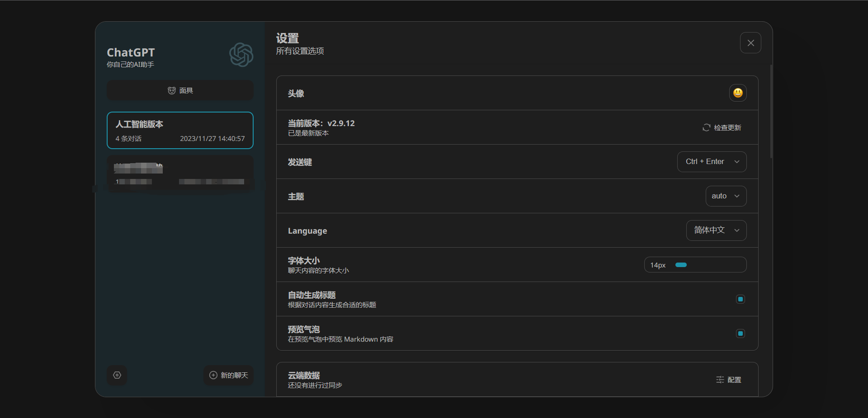Click the plus icon in 新的聊天
The width and height of the screenshot is (868, 418).
213,375
